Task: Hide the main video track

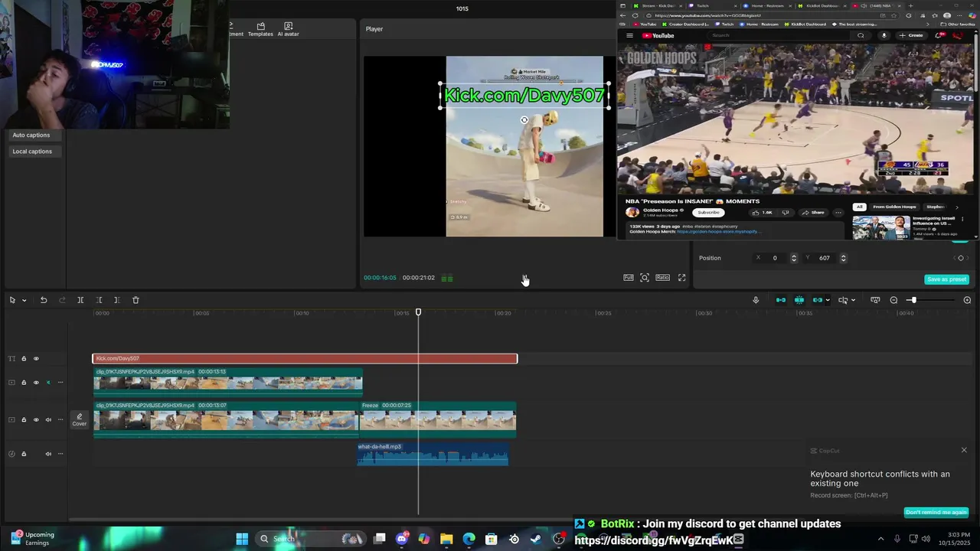Action: [x=36, y=419]
